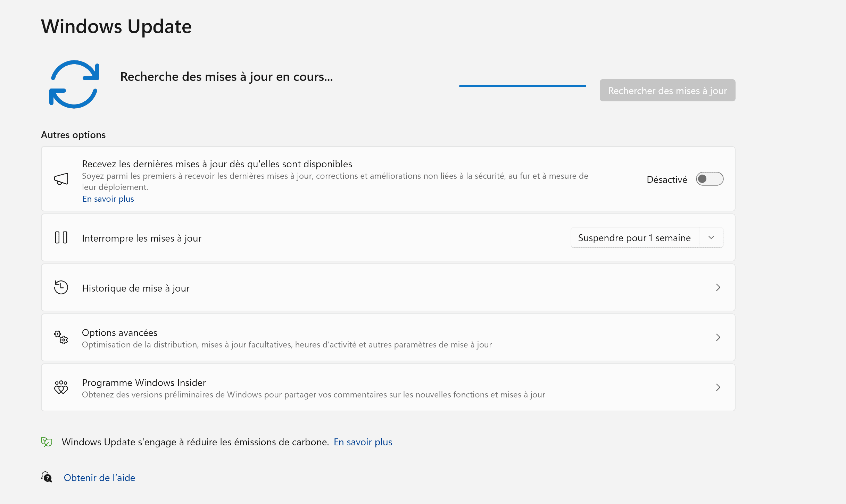
Task: Open Programme Windows Insider chevron
Action: (x=718, y=387)
